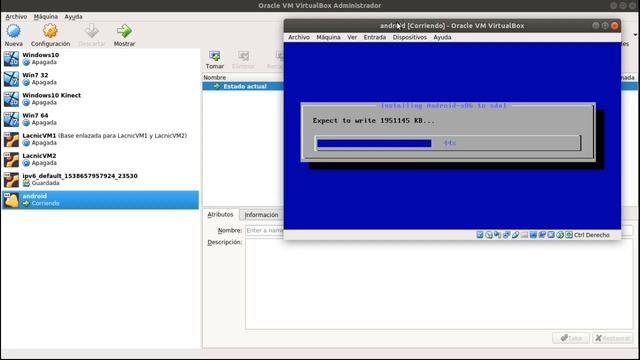Open Archivo menu in android VM window
Screen dimensions: 640x360
point(299,37)
